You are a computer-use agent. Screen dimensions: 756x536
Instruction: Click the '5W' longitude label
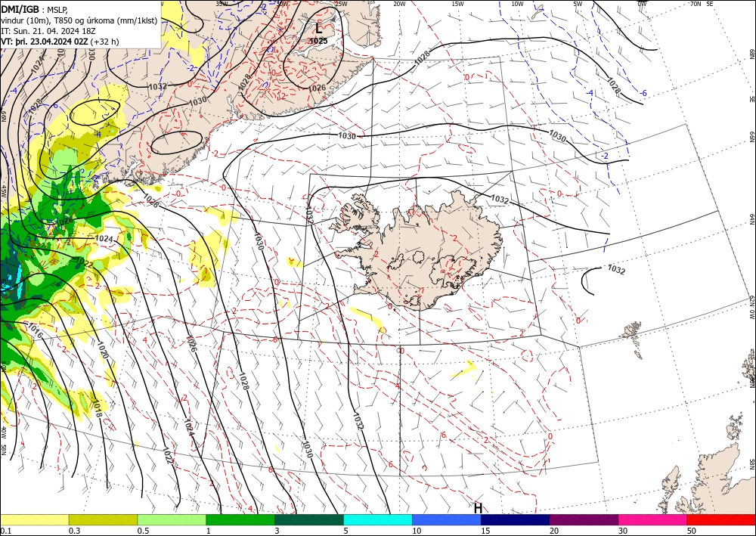pos(578,4)
